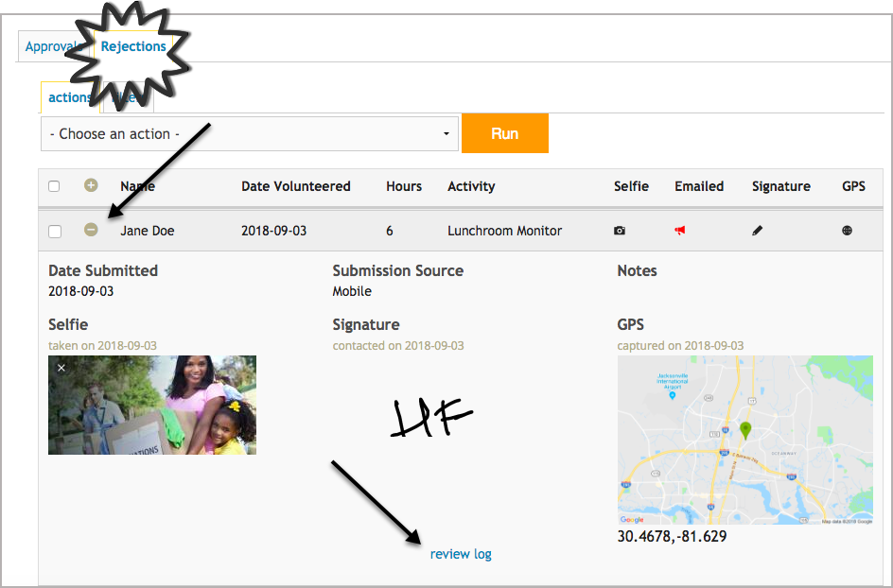Viewport: 893px width, 588px height.
Task: Click the Google logo on map
Action: coord(632,519)
